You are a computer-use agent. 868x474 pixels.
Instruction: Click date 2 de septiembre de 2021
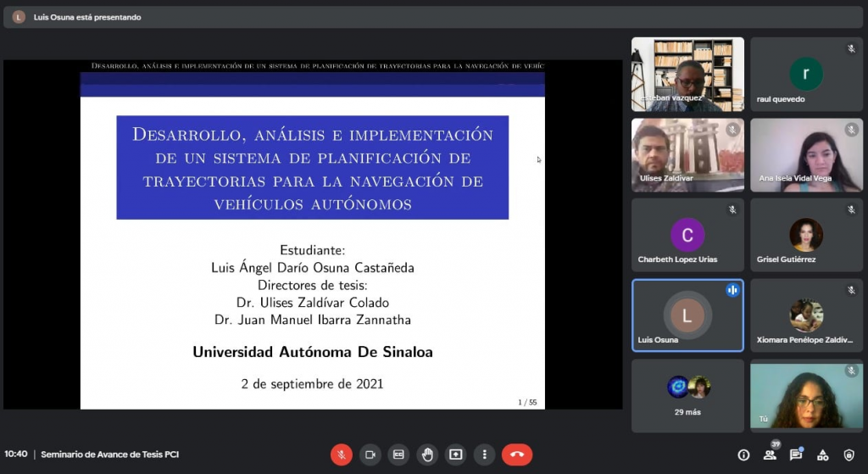(x=312, y=384)
